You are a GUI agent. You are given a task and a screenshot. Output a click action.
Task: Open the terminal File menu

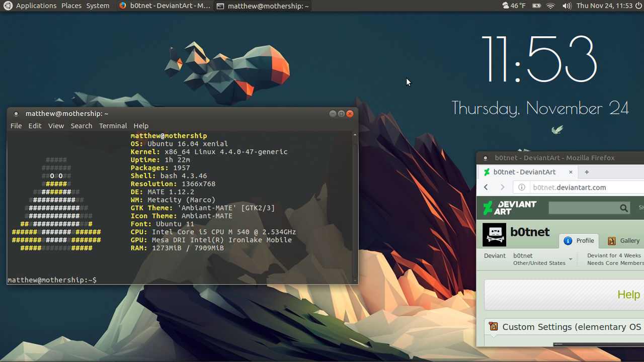[16, 126]
